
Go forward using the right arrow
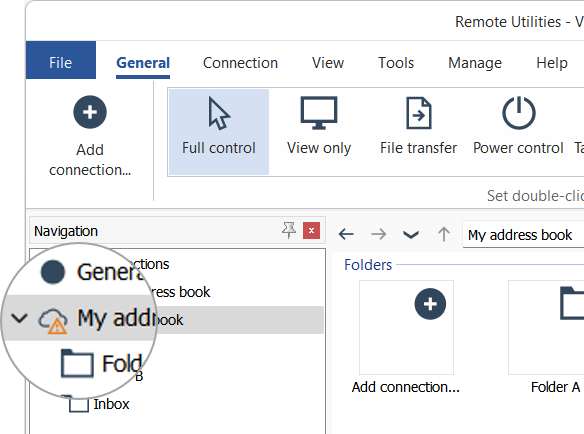pos(379,234)
